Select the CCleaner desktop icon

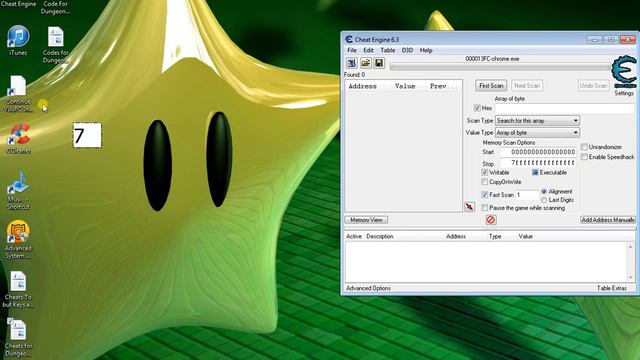click(x=18, y=139)
